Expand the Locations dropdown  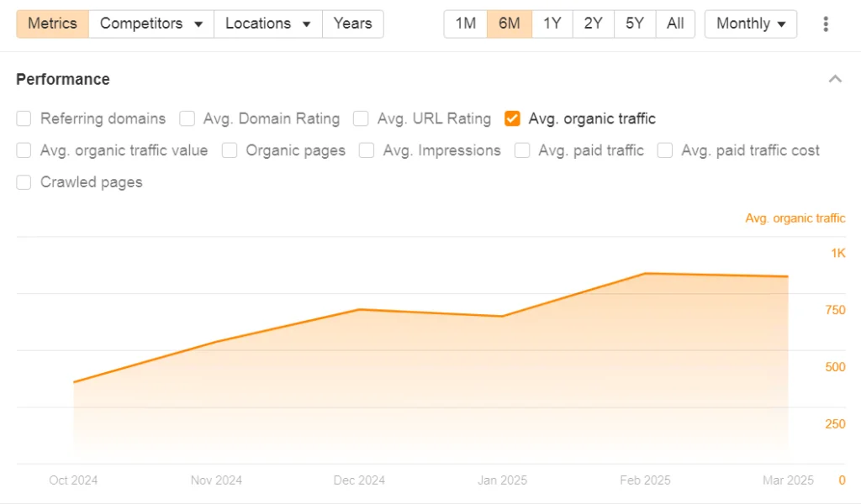267,24
